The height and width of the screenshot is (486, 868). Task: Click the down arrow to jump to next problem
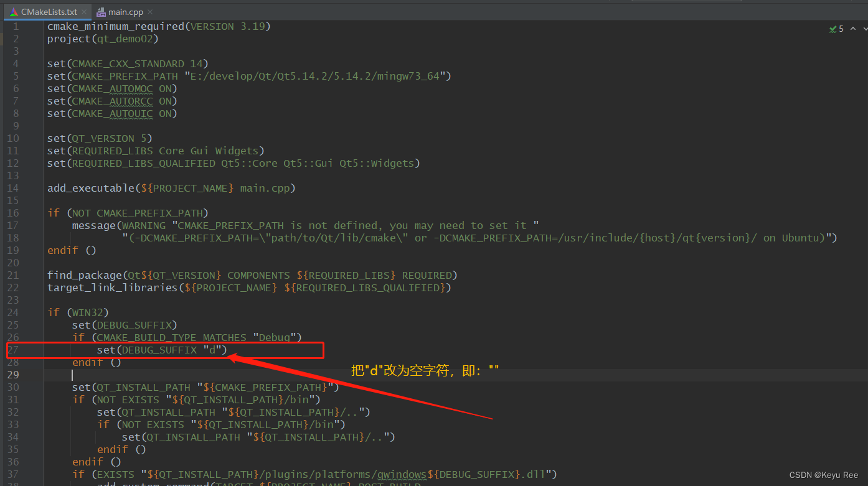(864, 29)
